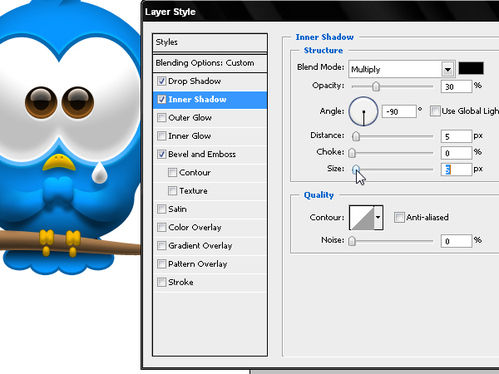Enable Anti-aliased option
Image resolution: width=499 pixels, height=374 pixels.
point(399,217)
